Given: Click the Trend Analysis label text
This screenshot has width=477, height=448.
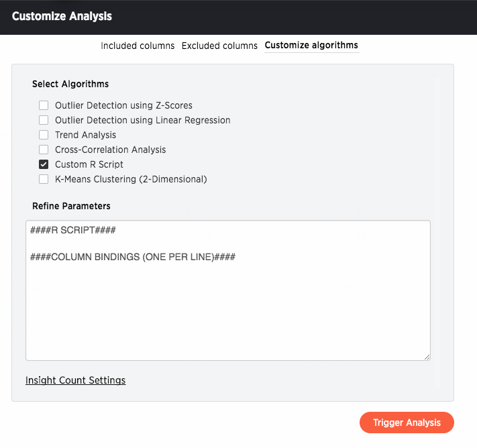Looking at the screenshot, I should (85, 135).
